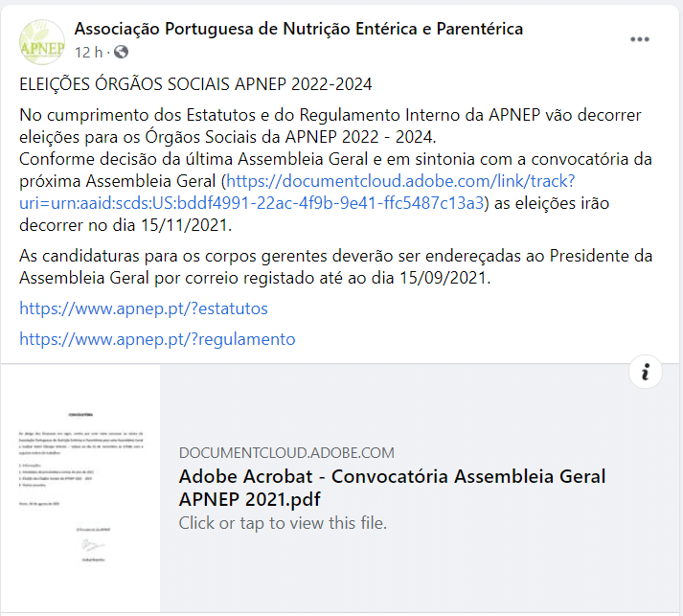Click the "ELEIÇÕES ÓRGÃOS SOCIAIS APNEP 2022-2024" headline
Screen dimensions: 683x616
pyautogui.click(x=195, y=84)
